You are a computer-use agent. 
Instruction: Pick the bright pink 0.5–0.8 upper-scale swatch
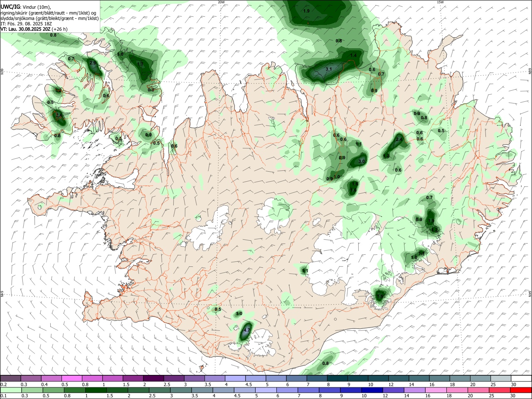coord(71,378)
